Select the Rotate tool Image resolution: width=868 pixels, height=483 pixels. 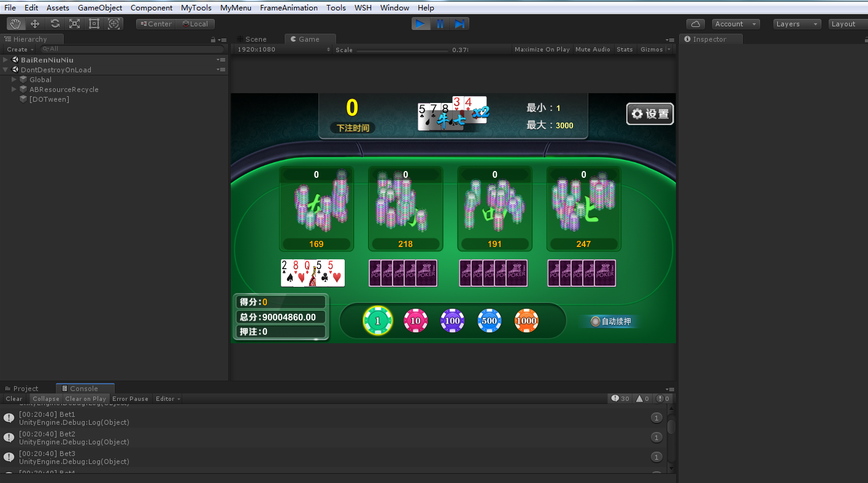click(55, 24)
